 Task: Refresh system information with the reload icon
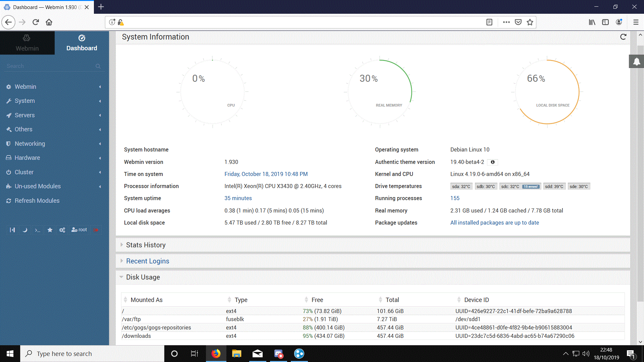pyautogui.click(x=623, y=37)
